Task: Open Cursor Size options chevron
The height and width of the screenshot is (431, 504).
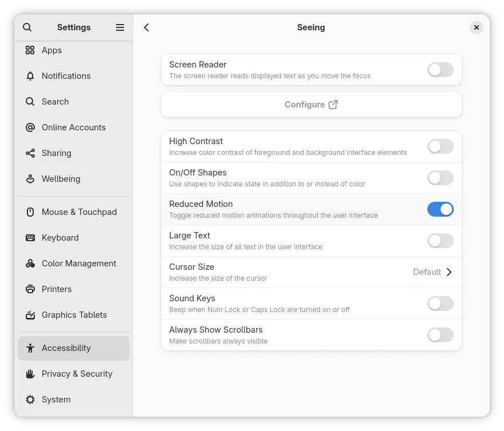Action: click(449, 272)
